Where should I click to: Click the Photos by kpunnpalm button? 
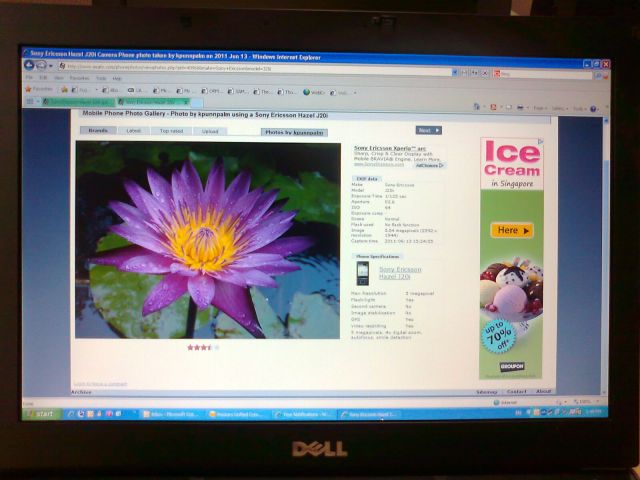[294, 132]
